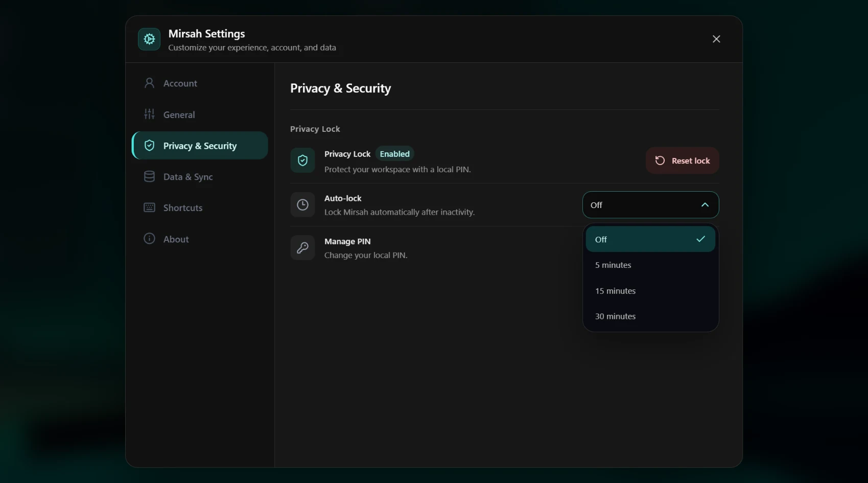The height and width of the screenshot is (483, 868).
Task: Click the Data & Sync database icon
Action: tap(149, 176)
